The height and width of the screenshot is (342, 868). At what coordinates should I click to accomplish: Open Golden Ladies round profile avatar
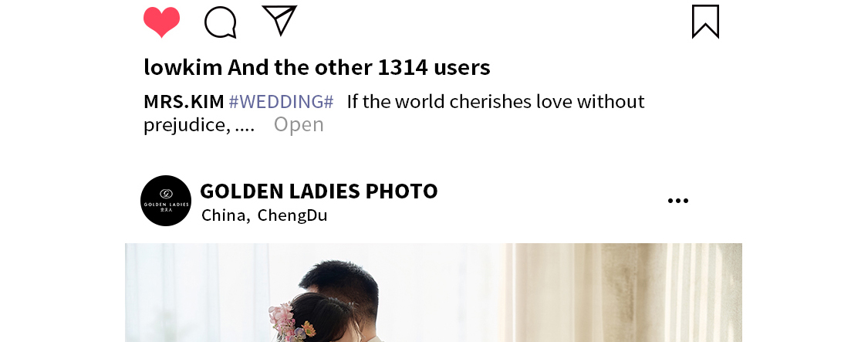point(166,201)
